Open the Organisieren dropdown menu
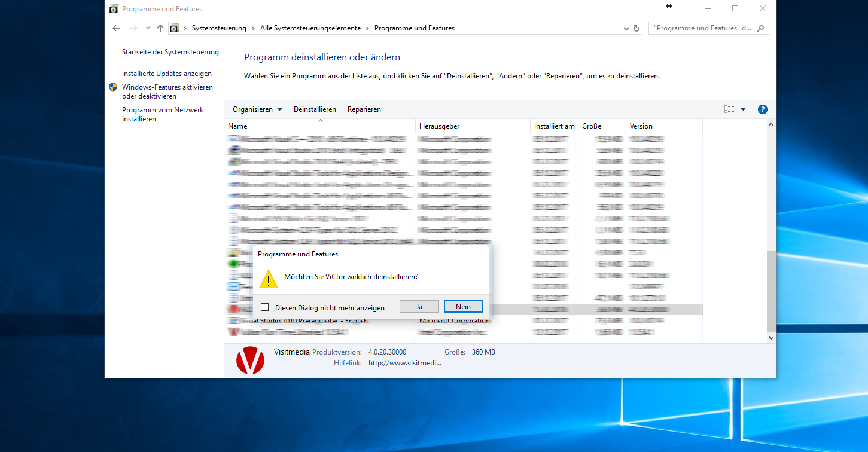This screenshot has height=452, width=868. [257, 109]
